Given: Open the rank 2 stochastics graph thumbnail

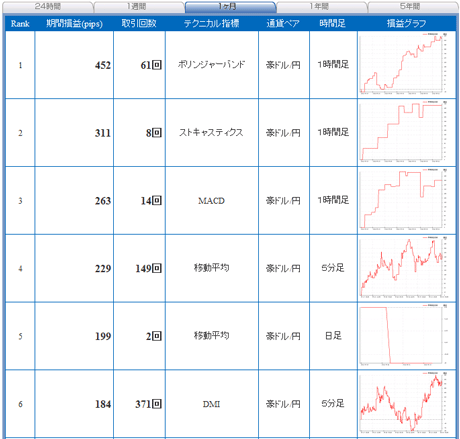Looking at the screenshot, I should [x=406, y=132].
